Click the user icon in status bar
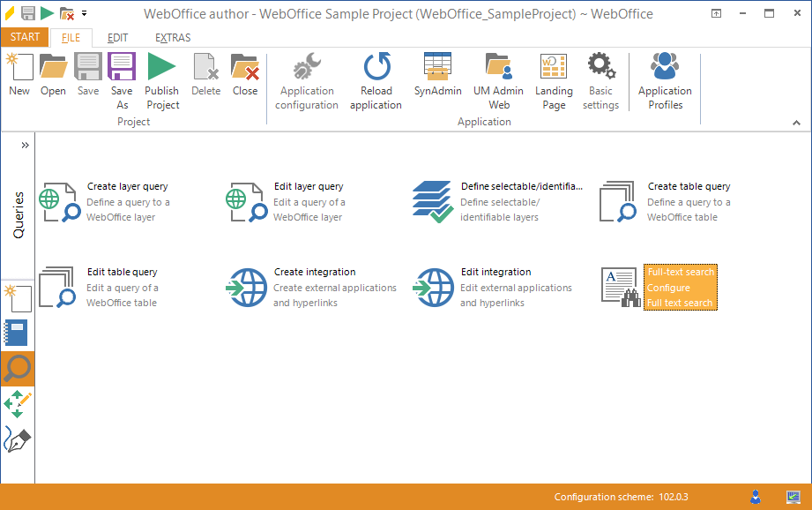The image size is (812, 510). coord(756,497)
